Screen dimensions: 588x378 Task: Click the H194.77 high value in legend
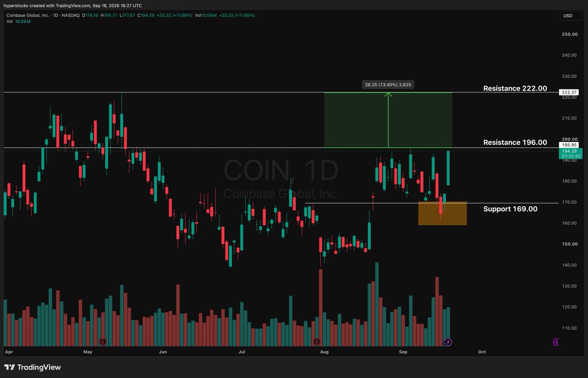pos(108,15)
